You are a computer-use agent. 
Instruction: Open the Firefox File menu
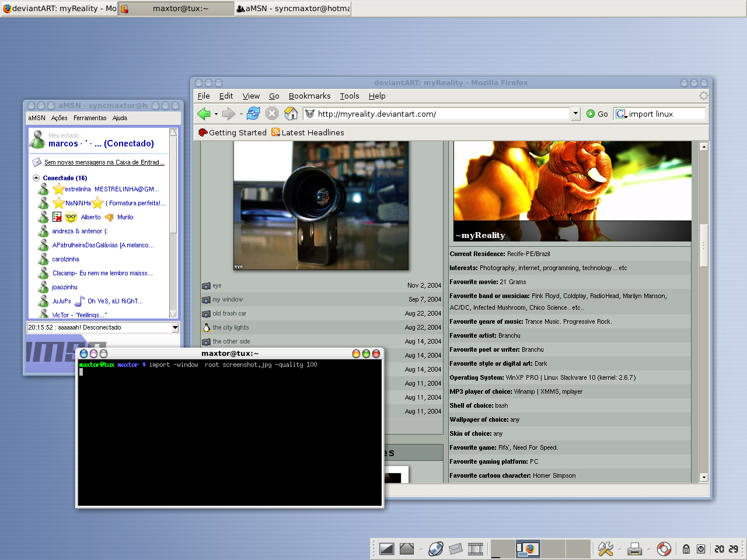pyautogui.click(x=204, y=96)
